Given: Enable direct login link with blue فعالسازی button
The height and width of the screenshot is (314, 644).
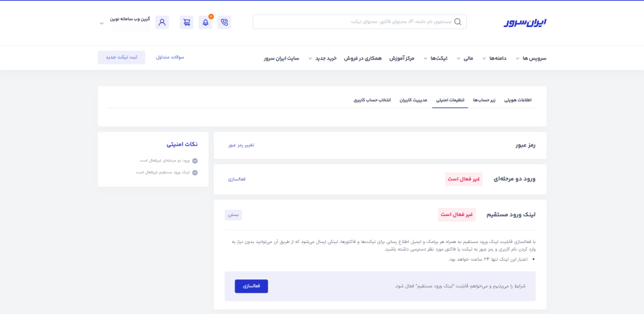Looking at the screenshot, I should 251,286.
